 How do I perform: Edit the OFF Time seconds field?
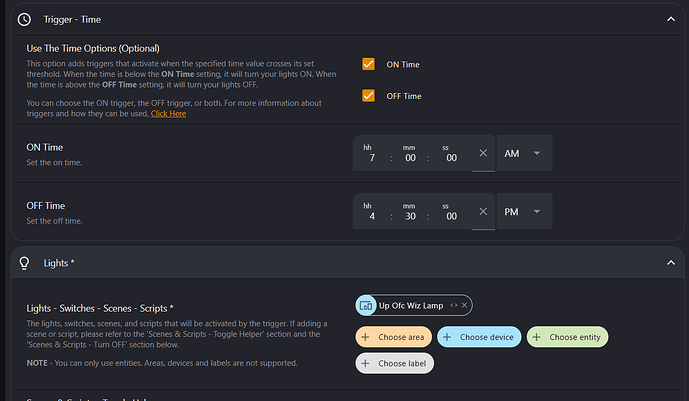(451, 216)
